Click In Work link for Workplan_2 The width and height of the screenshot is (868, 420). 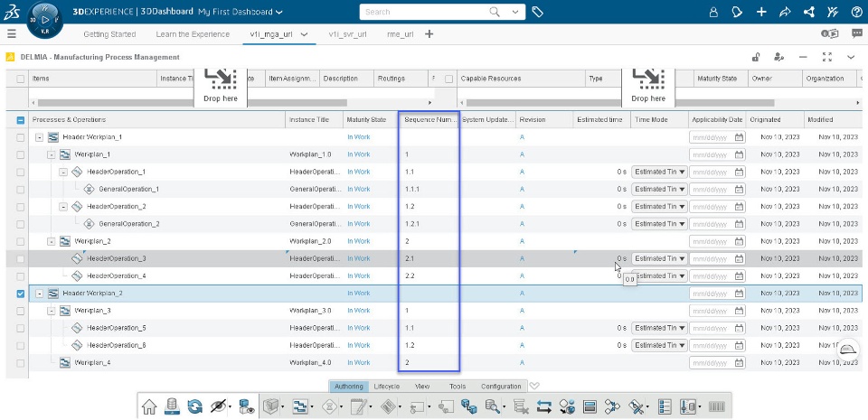(359, 241)
